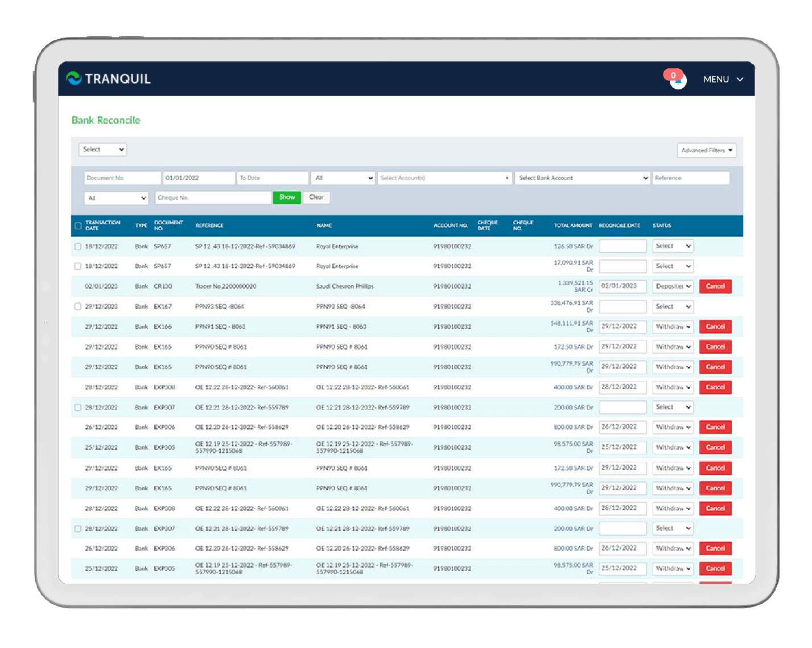The image size is (812, 648).
Task: Tick the checkbox for document EX167
Action: pos(78,306)
